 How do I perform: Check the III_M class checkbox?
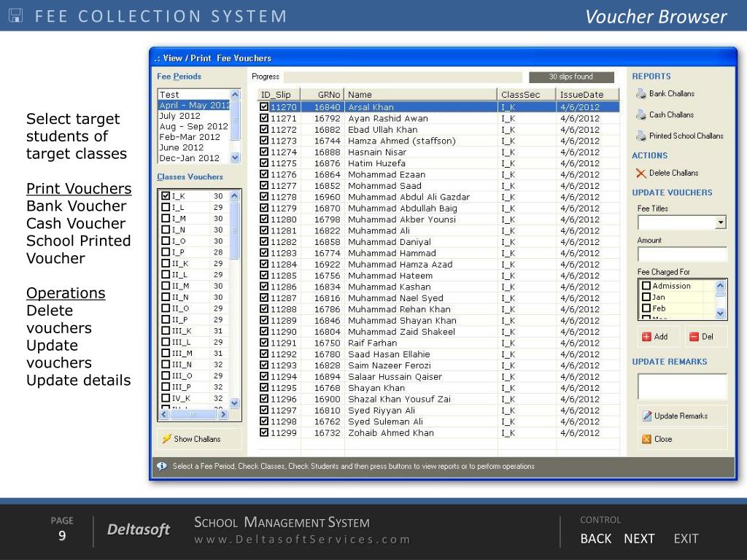(166, 354)
